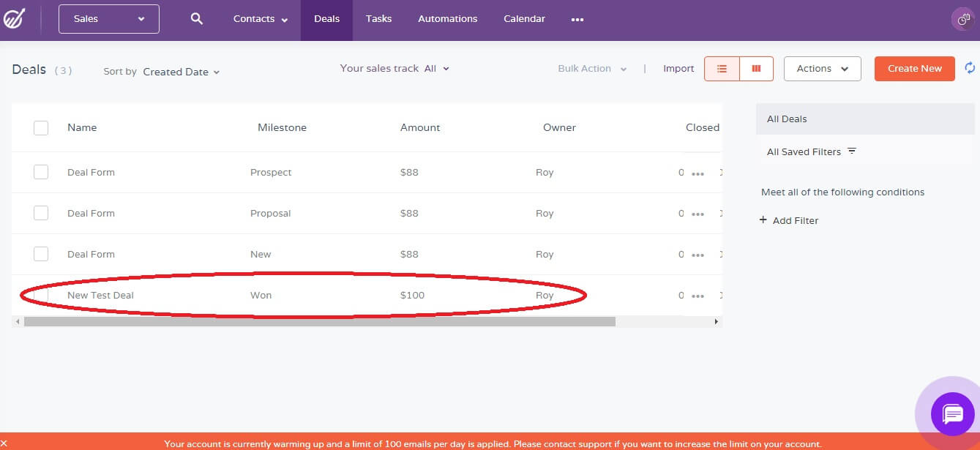Click the search magnifier icon
The height and width of the screenshot is (450, 980).
click(x=196, y=19)
